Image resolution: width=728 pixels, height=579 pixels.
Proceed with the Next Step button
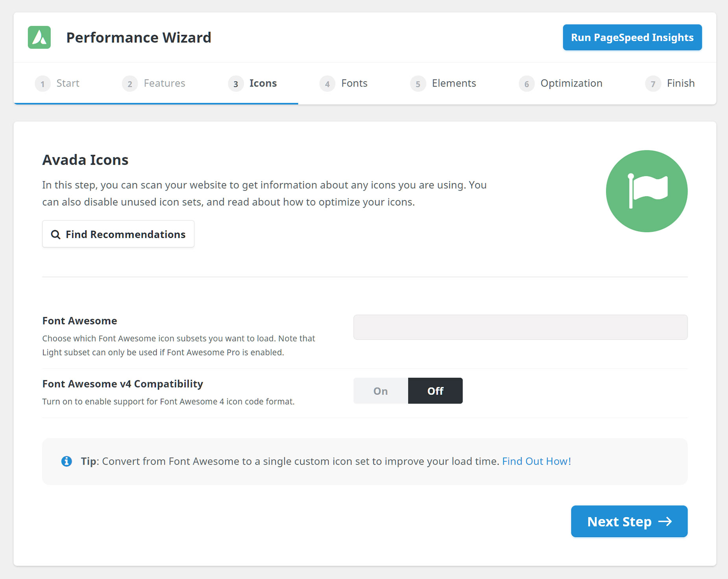click(x=629, y=521)
